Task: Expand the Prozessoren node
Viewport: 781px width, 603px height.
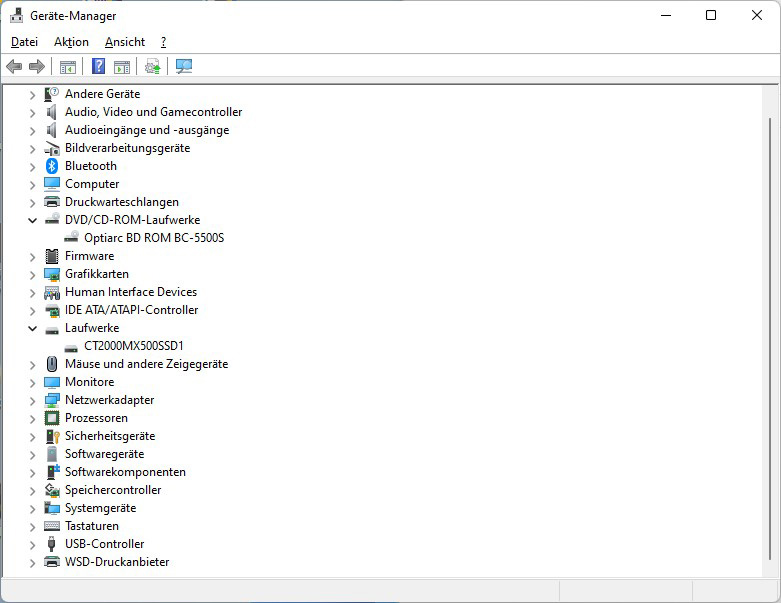Action: [32, 419]
